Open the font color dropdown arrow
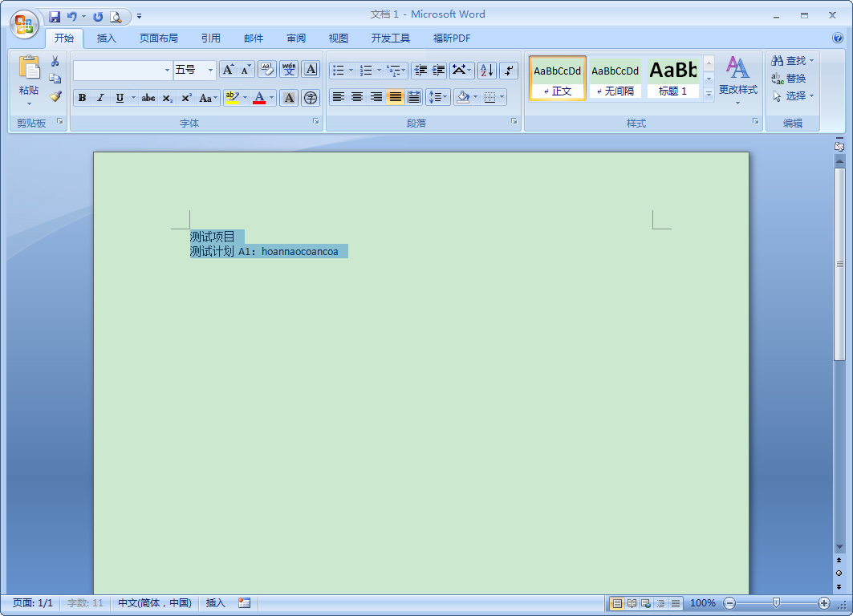The width and height of the screenshot is (853, 616). coord(271,98)
